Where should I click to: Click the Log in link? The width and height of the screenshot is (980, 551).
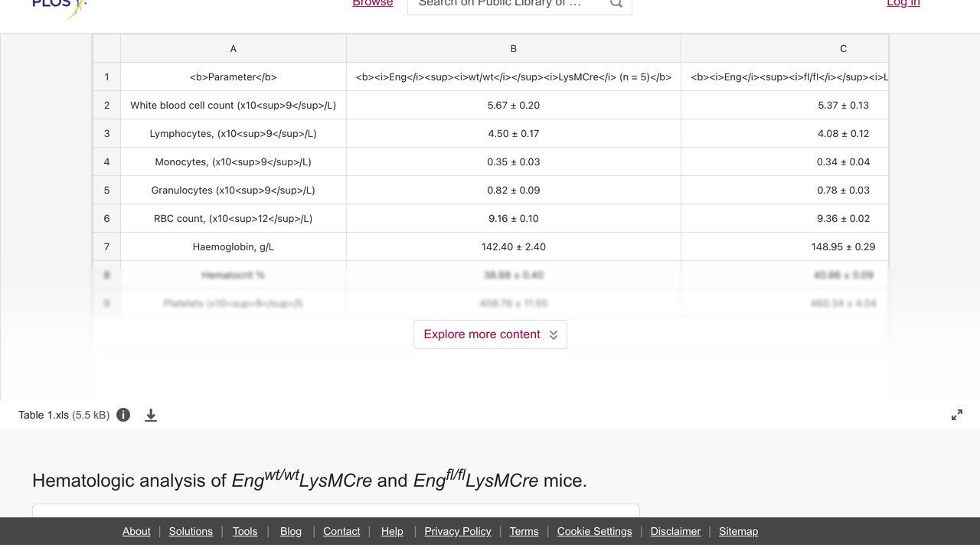903,4
